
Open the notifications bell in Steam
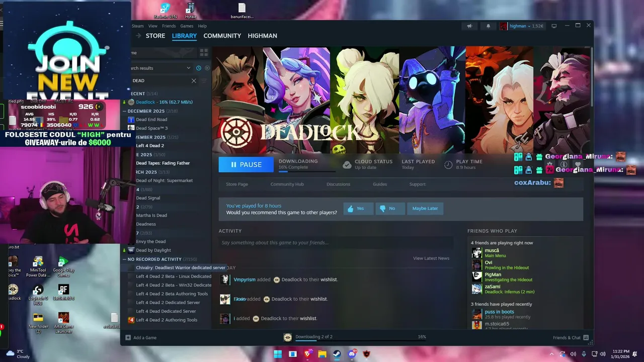488,26
